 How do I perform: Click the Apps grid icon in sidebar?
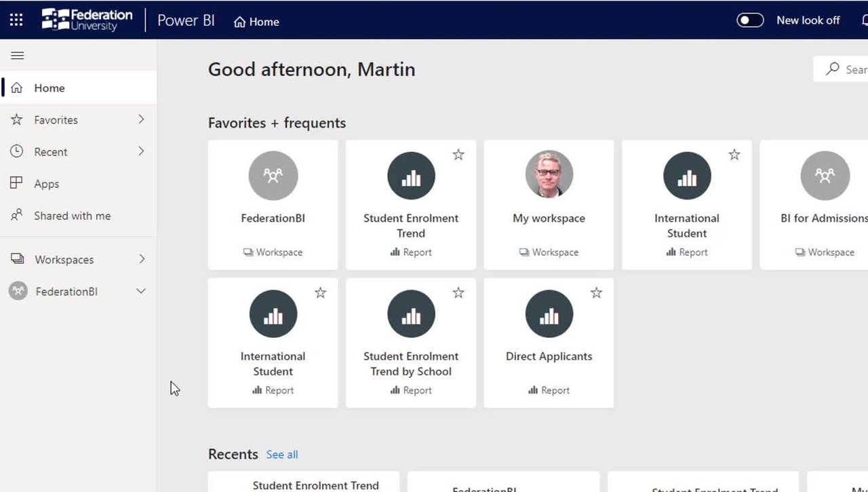17,183
